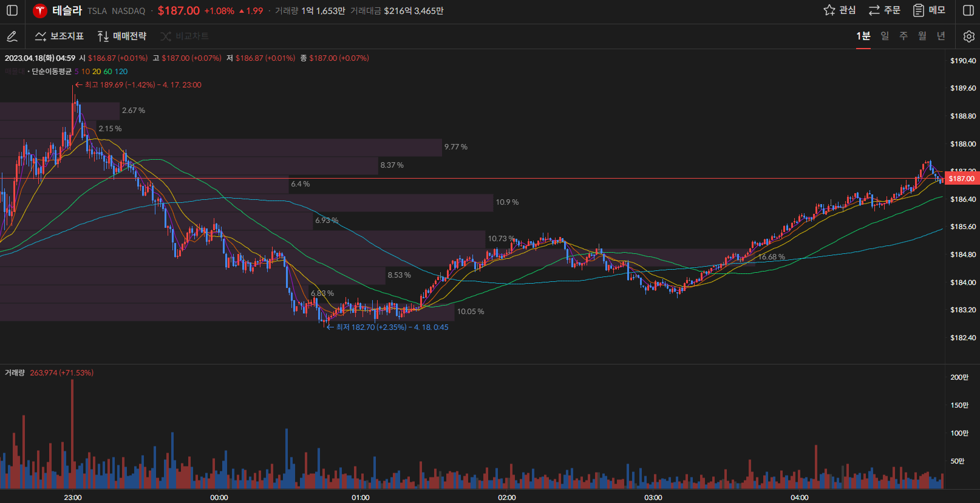The image size is (980, 503).
Task: Open 매매전략 trading strategy menu
Action: (122, 36)
